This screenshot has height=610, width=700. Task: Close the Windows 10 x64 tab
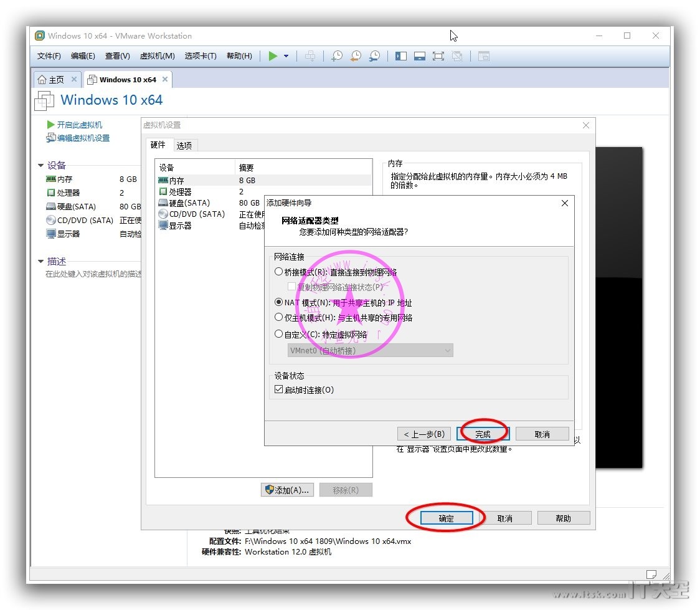click(x=165, y=79)
